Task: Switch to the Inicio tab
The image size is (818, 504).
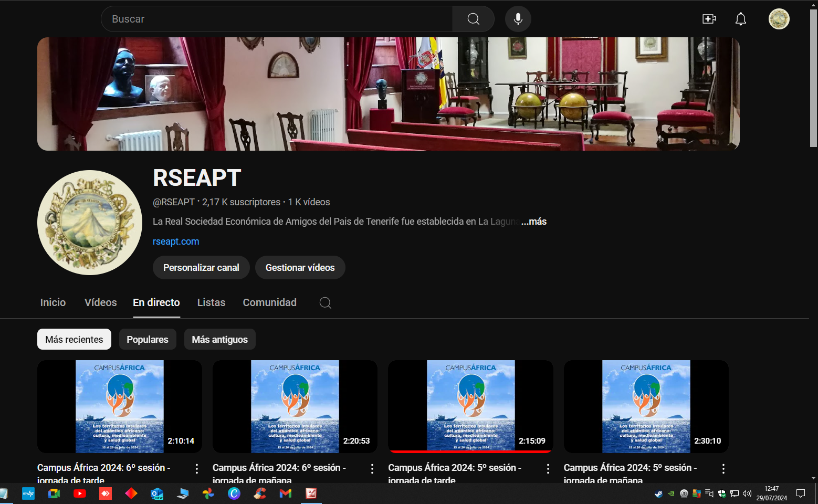Action: (53, 302)
